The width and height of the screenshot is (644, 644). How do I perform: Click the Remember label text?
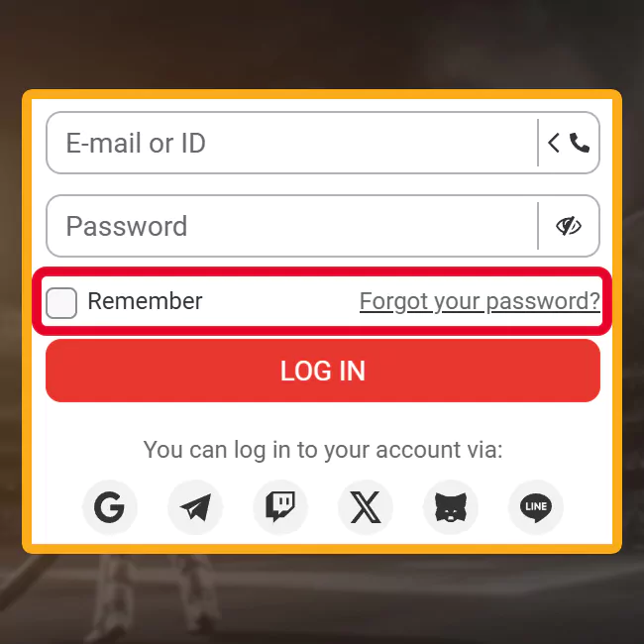tap(145, 301)
